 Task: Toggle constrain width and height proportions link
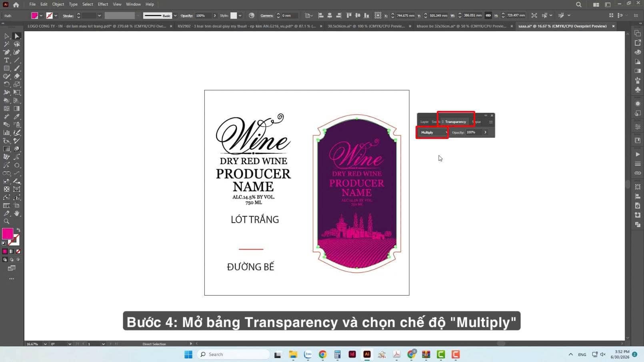click(488, 16)
